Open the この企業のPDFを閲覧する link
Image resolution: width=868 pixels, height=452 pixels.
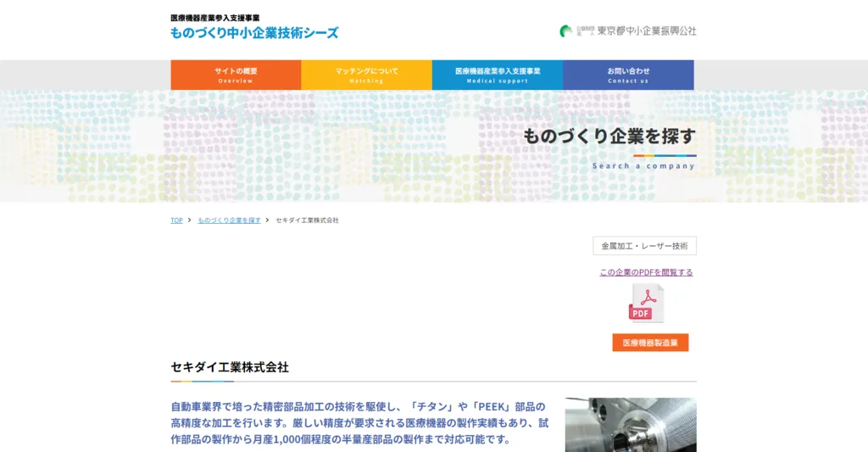(x=646, y=272)
